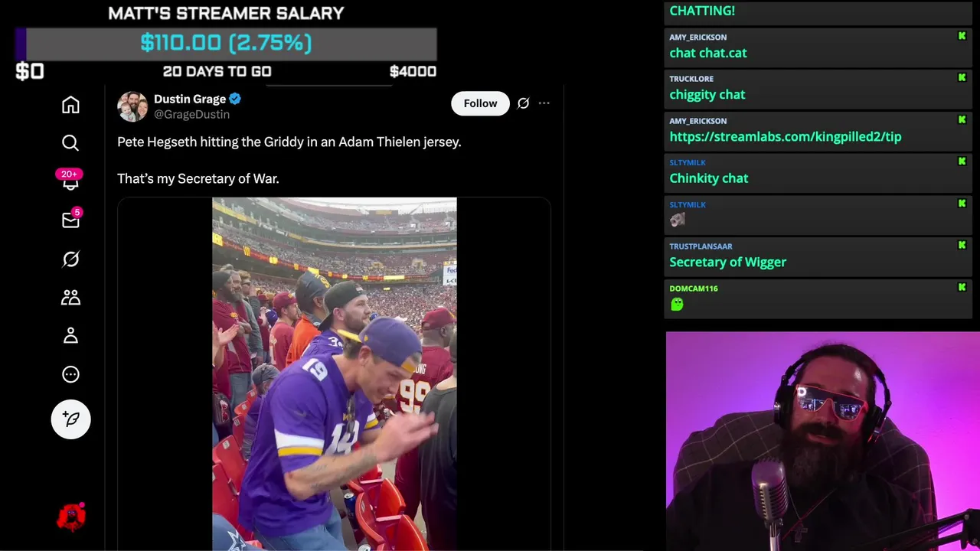Open Notifications bell with 20+ badge
The image size is (980, 551).
(x=70, y=181)
